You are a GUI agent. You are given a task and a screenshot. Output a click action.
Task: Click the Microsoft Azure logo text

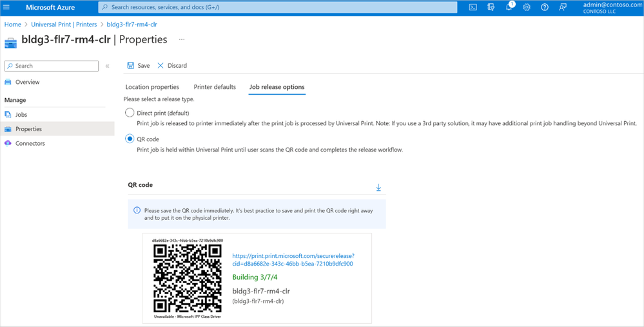(50, 7)
